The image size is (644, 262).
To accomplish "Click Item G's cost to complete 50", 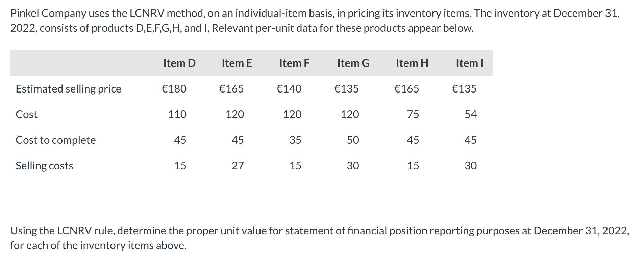I will coord(353,140).
